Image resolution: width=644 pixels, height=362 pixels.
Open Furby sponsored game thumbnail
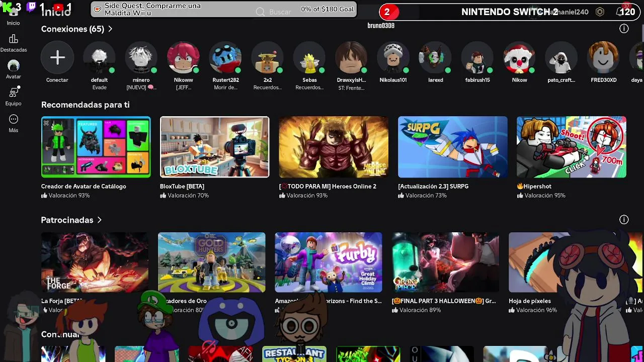point(329,262)
